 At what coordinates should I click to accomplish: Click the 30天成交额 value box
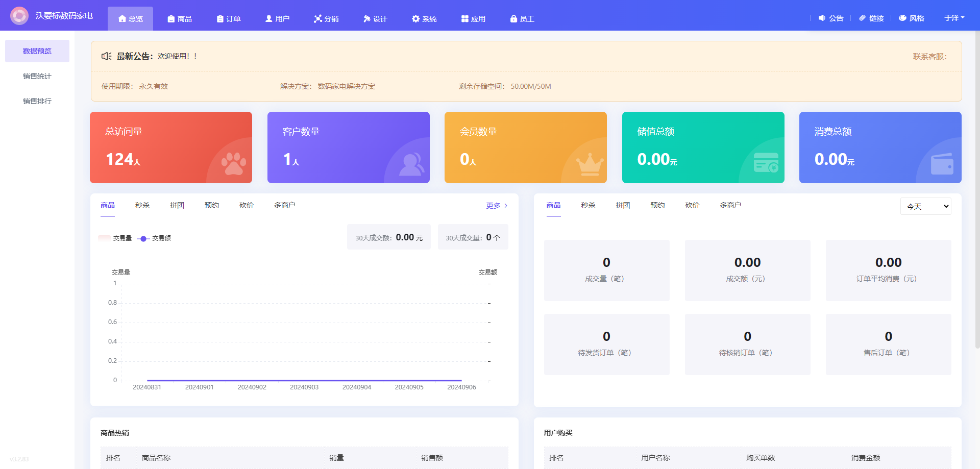click(x=389, y=237)
